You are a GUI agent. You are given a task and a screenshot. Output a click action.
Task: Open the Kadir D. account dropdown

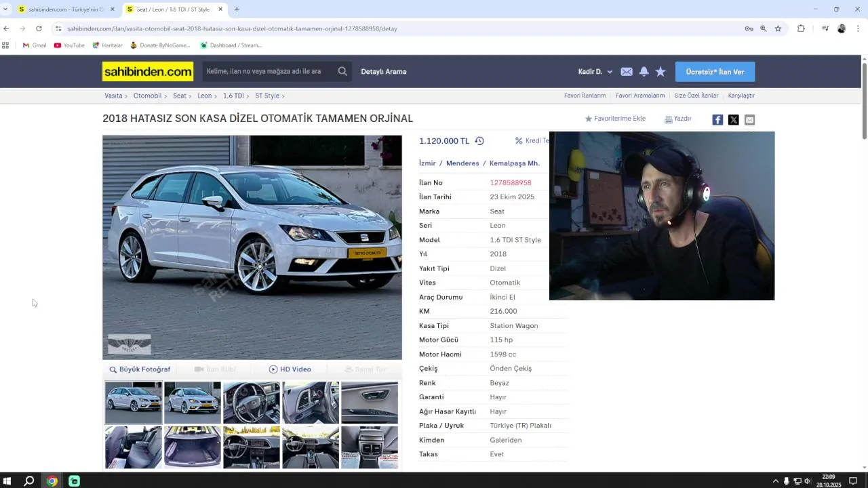coord(595,72)
